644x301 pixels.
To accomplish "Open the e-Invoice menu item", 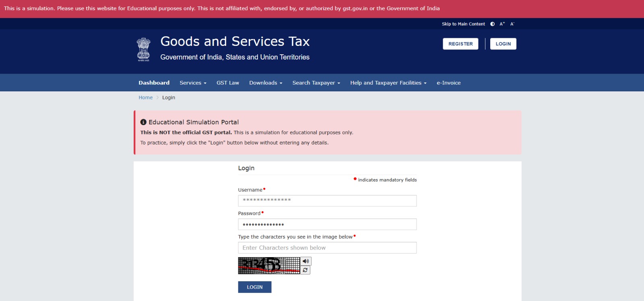I will pos(449,83).
